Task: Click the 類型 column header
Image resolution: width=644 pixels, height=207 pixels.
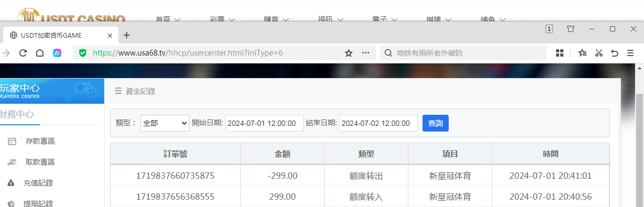Action: pos(367,154)
